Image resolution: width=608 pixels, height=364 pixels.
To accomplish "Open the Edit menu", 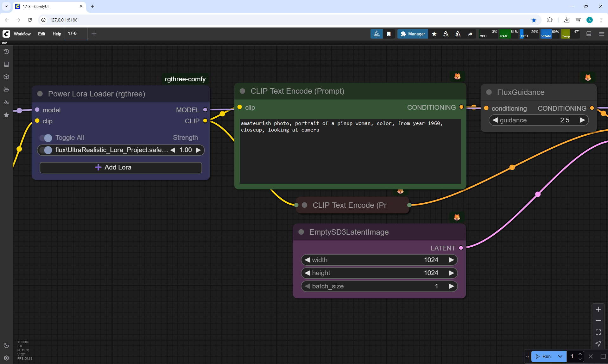I will tap(41, 34).
